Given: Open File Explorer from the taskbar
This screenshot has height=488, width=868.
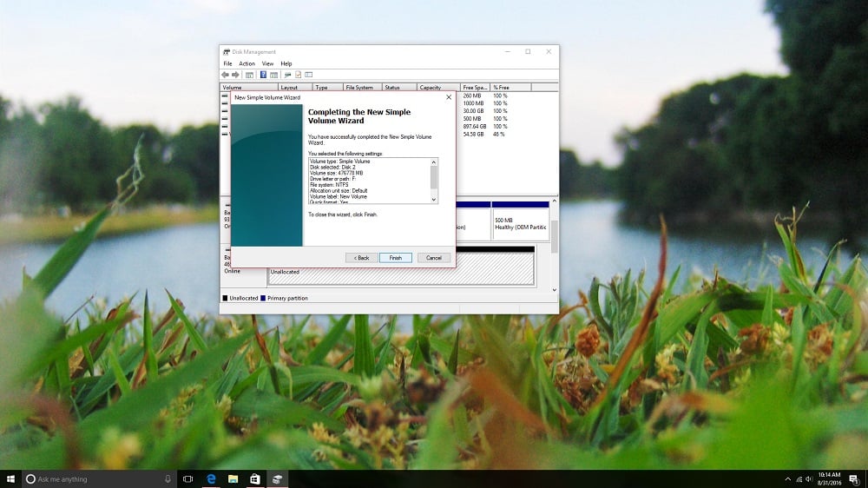Looking at the screenshot, I should point(233,478).
